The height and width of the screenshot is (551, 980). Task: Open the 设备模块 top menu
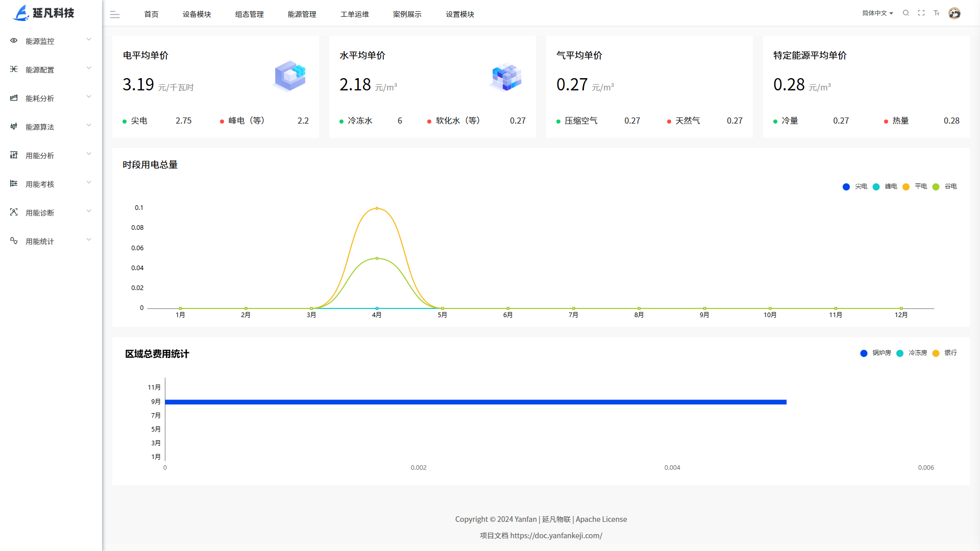197,14
